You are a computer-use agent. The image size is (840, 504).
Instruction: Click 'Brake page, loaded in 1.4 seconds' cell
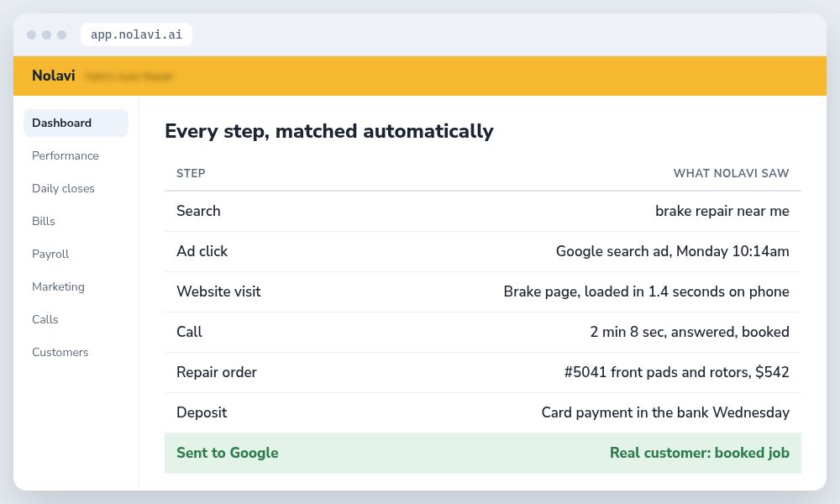coord(647,291)
